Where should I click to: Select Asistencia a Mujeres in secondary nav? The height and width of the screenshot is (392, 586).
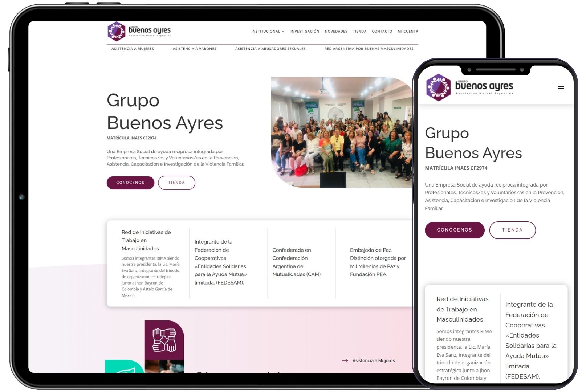(133, 49)
